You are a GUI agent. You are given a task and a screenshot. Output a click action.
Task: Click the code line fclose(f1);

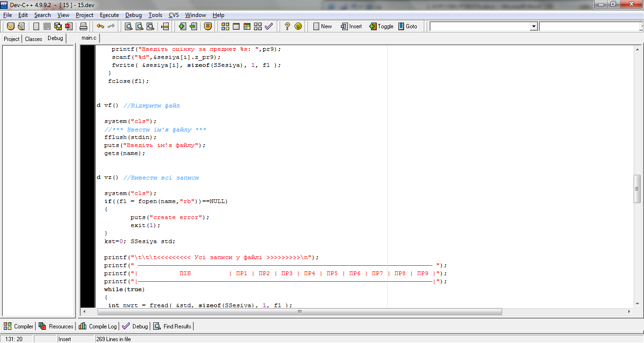pyautogui.click(x=128, y=81)
